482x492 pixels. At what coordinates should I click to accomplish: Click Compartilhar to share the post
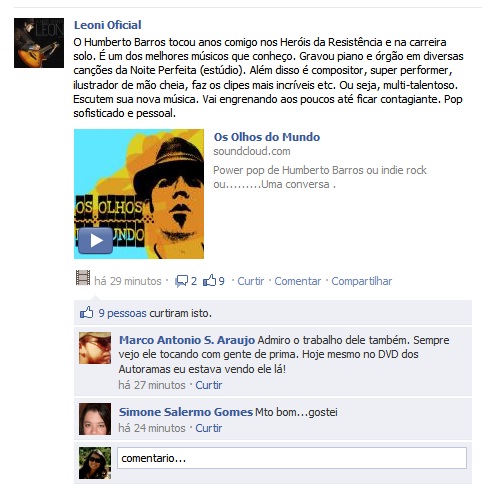[x=362, y=281]
